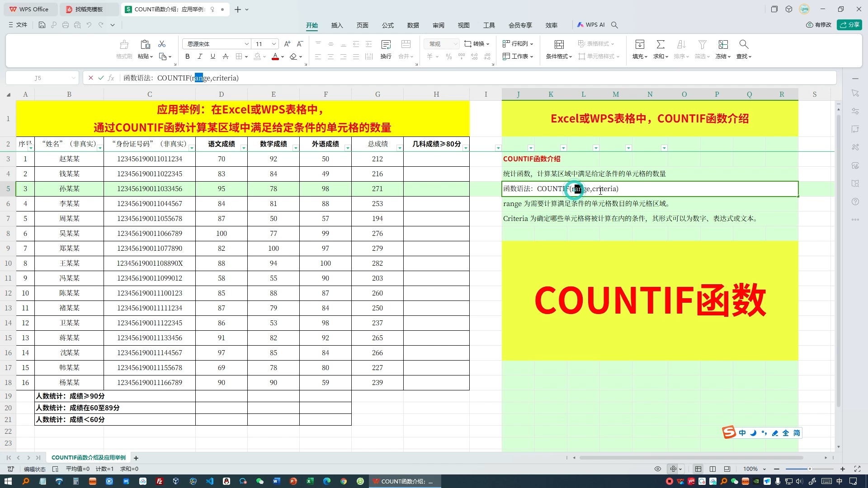Switch to the 插入 ribbon tab
This screenshot has width=868, height=488.
[337, 25]
